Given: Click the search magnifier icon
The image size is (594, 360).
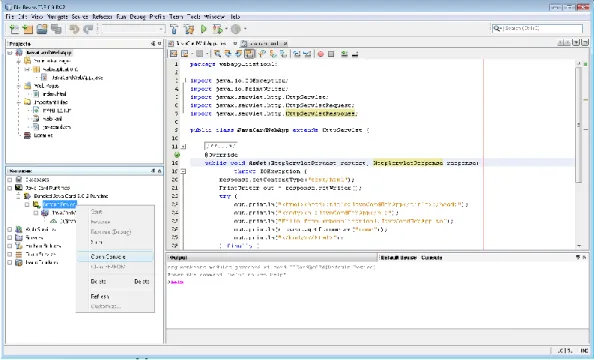Looking at the screenshot, I should click(x=497, y=28).
